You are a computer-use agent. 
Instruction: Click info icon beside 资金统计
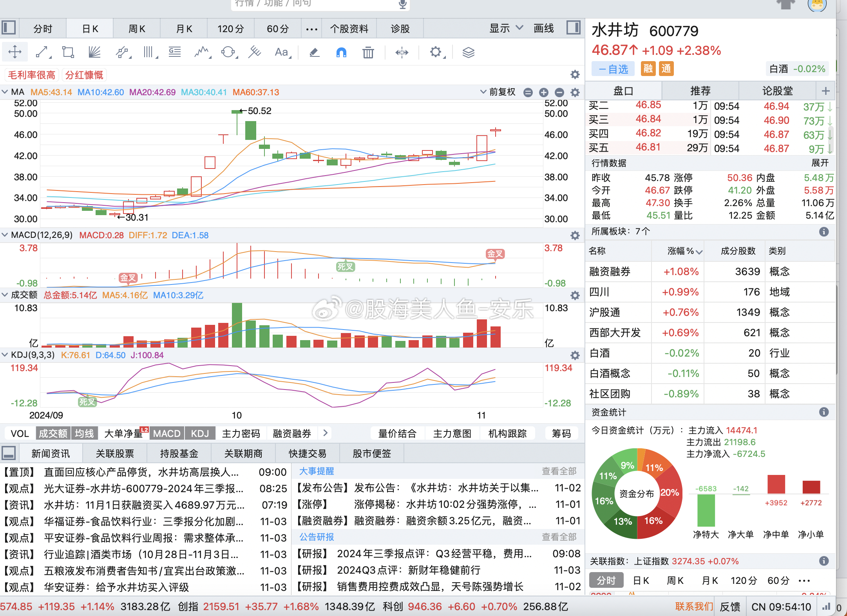(824, 412)
